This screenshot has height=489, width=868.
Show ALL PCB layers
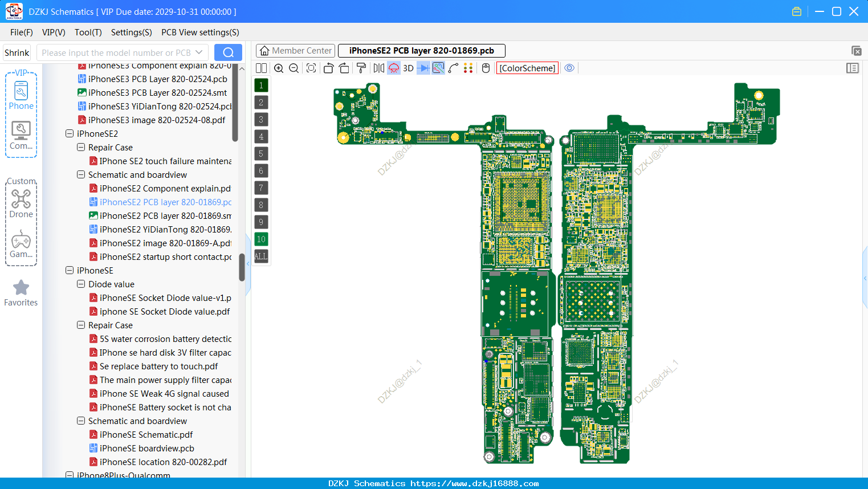pyautogui.click(x=261, y=256)
